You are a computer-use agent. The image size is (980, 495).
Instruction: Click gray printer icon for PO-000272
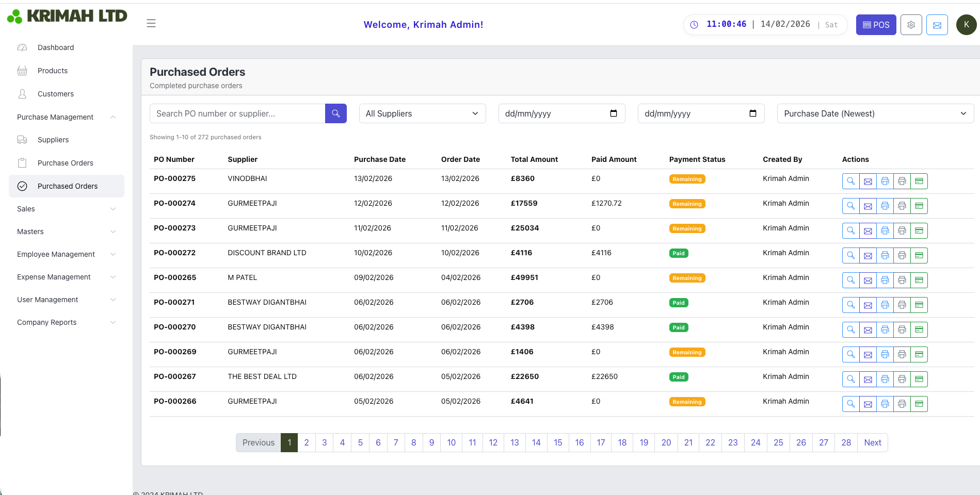coord(902,255)
